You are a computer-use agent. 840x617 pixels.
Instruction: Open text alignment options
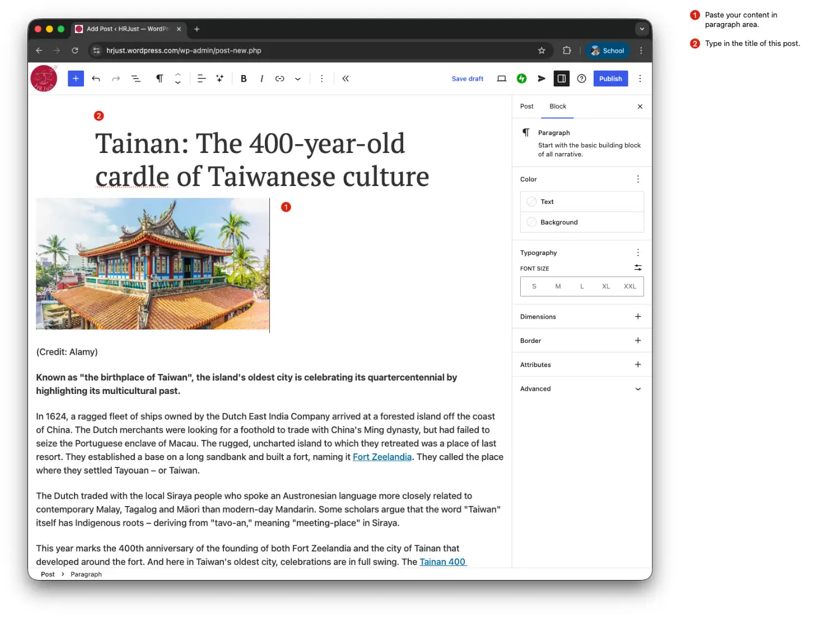(202, 78)
